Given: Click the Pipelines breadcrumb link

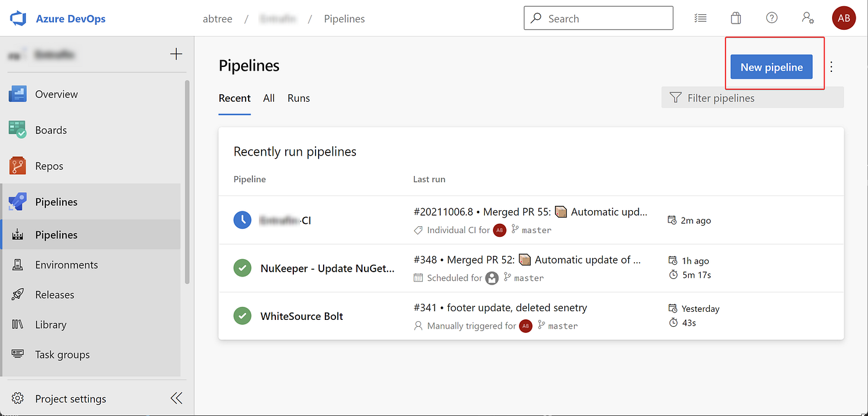Looking at the screenshot, I should coord(344,19).
